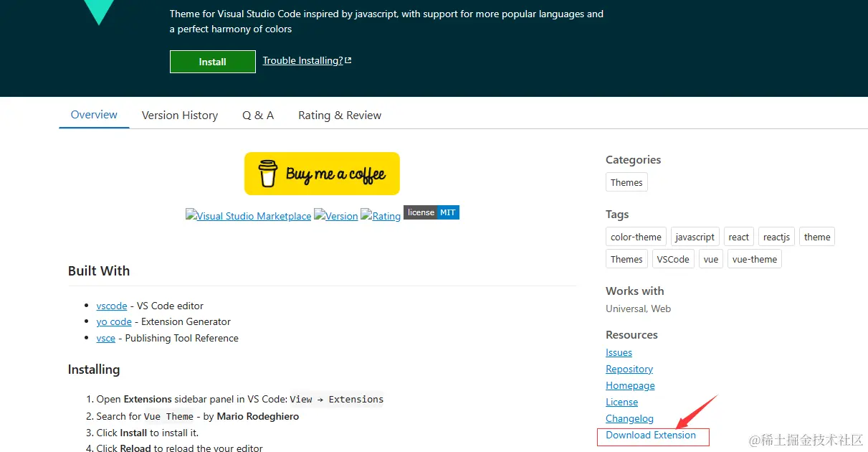Select the vue-theme tag
Screen dimensions: 868x452
tap(755, 259)
